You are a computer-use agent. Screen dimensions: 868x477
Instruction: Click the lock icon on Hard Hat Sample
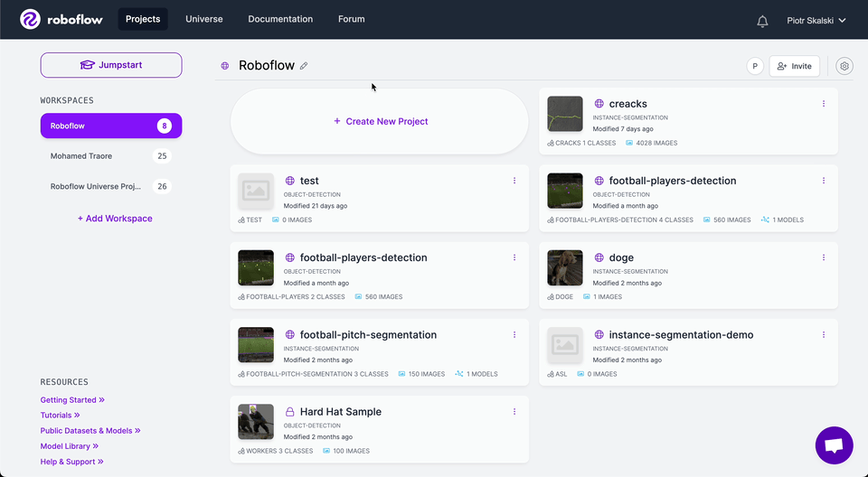point(289,412)
